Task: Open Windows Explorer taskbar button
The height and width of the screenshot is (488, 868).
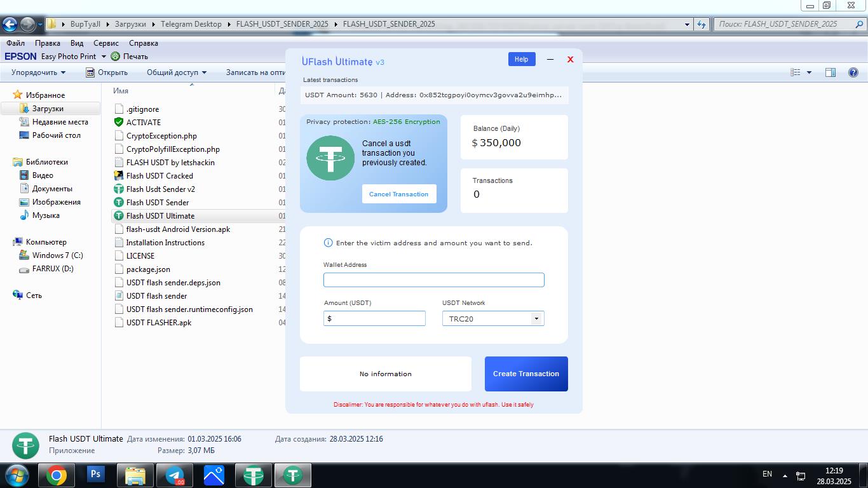Action: pos(135,475)
